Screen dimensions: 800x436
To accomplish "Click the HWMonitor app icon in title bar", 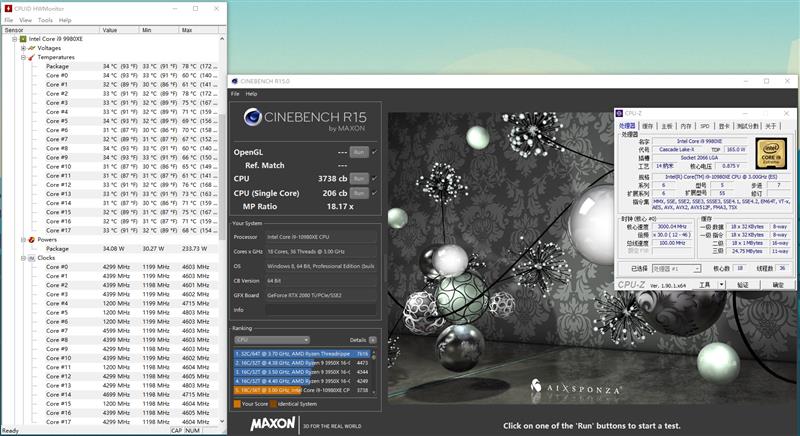I will [x=8, y=9].
